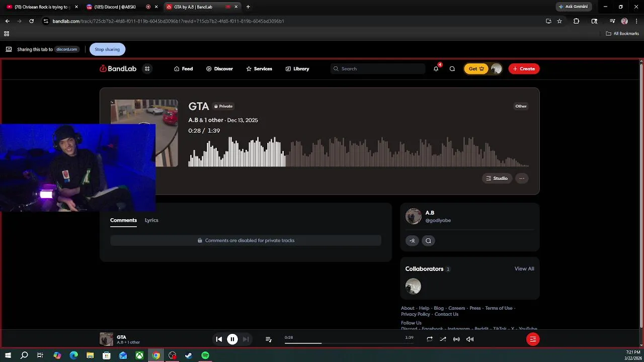Open Steam from the taskbar
The image size is (644, 362).
pos(189,355)
